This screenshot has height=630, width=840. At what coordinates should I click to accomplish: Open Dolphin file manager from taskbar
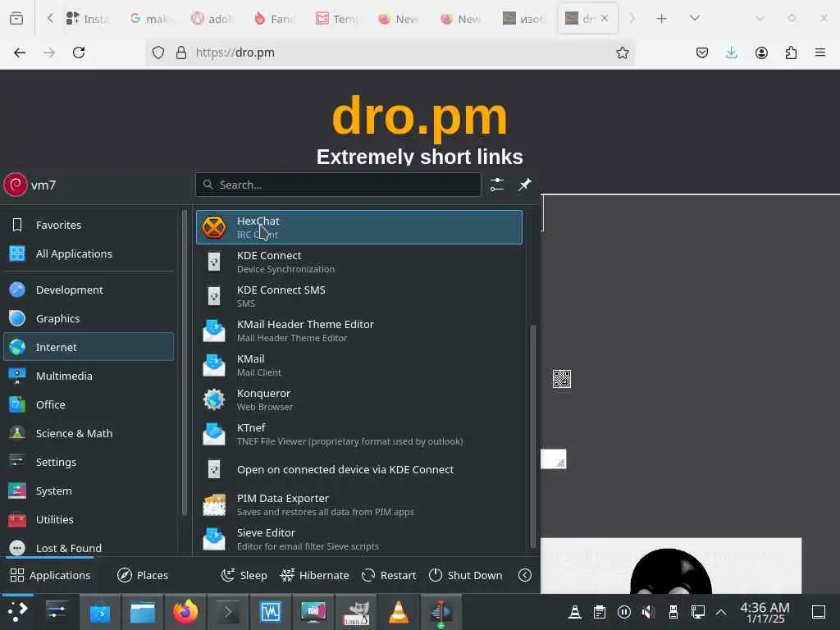[143, 612]
